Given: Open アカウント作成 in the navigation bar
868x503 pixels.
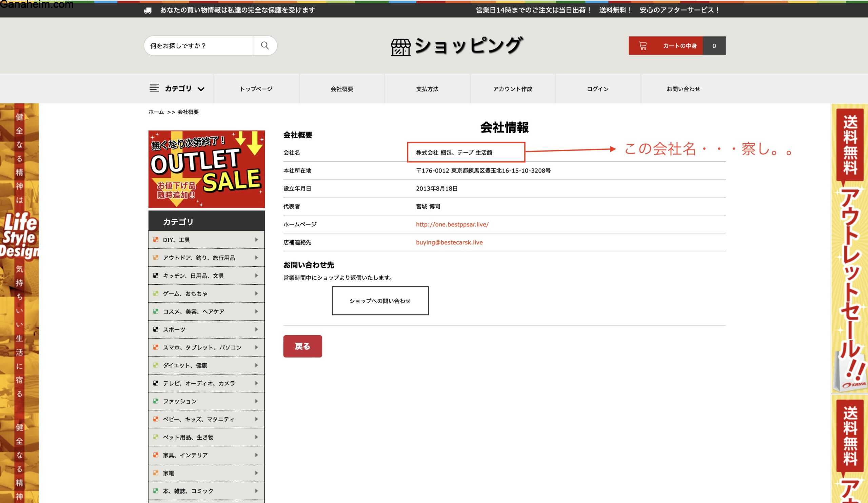Looking at the screenshot, I should 512,89.
